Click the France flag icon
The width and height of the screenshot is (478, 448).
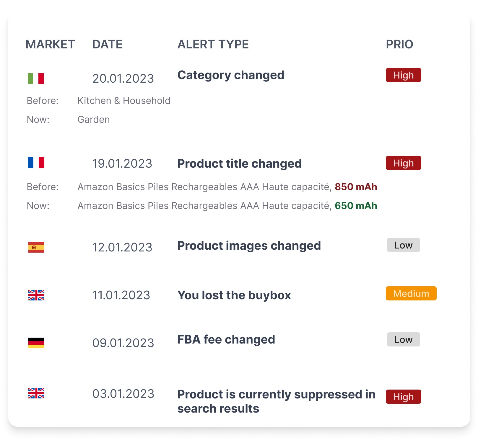pyautogui.click(x=36, y=163)
